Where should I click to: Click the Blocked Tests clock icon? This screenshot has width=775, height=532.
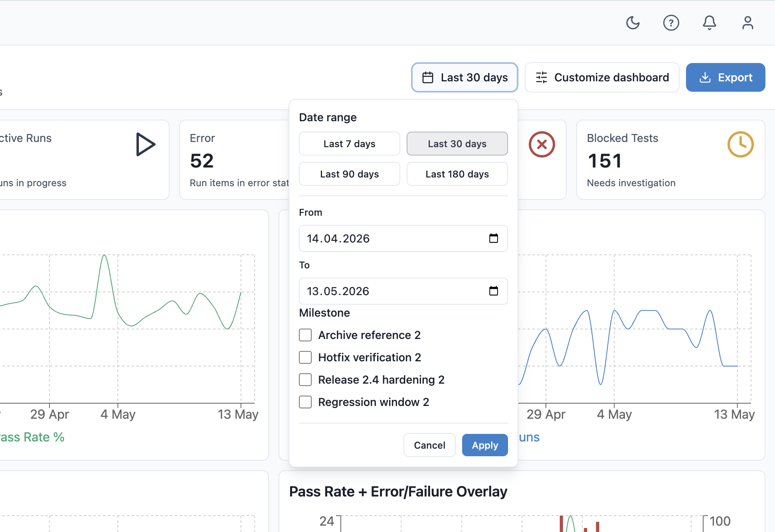coord(741,144)
